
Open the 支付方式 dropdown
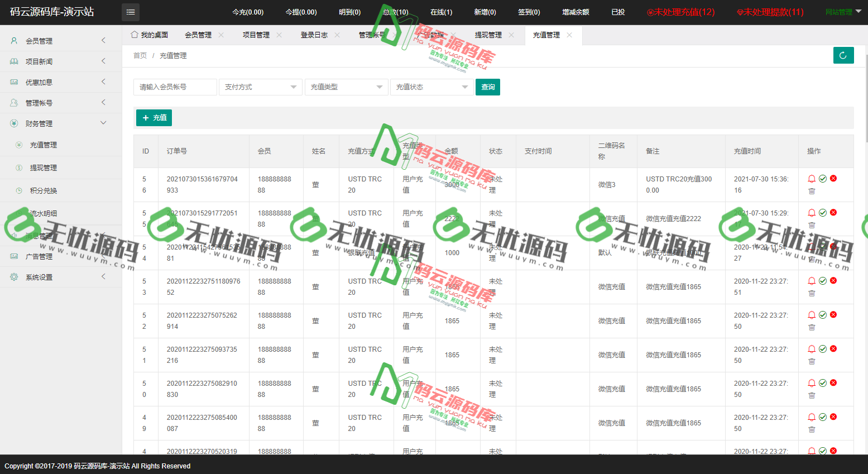(x=260, y=87)
